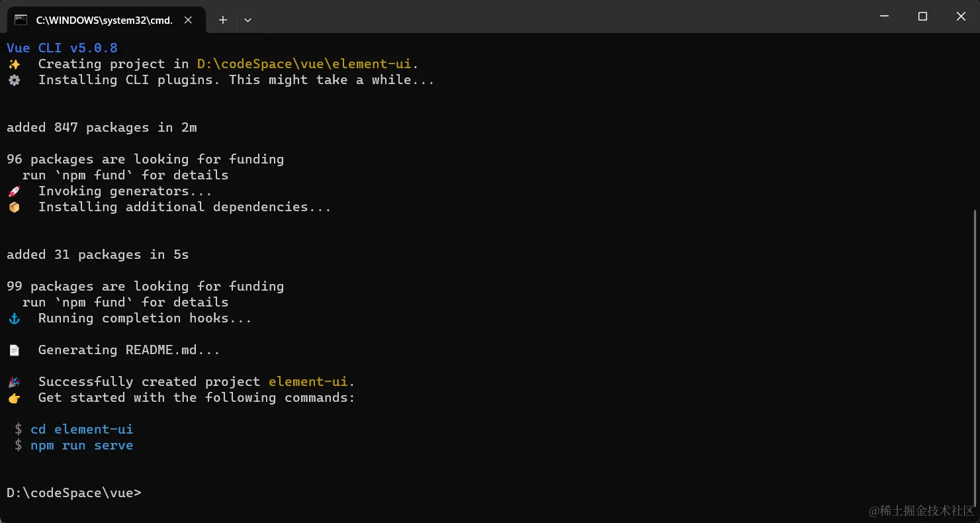Select the C:\WINDOWS\system32\cmd.exe tab

point(104,20)
